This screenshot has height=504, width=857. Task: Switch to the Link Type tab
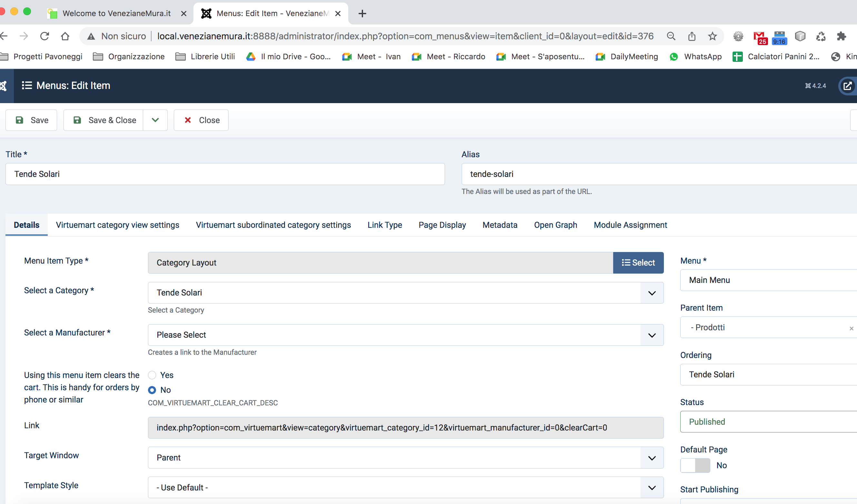click(x=385, y=225)
